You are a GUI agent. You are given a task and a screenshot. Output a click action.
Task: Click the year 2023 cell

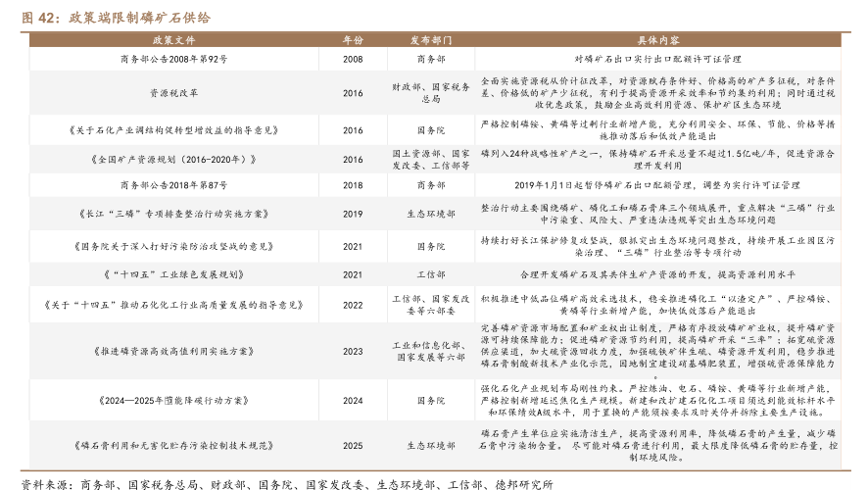[x=353, y=351]
